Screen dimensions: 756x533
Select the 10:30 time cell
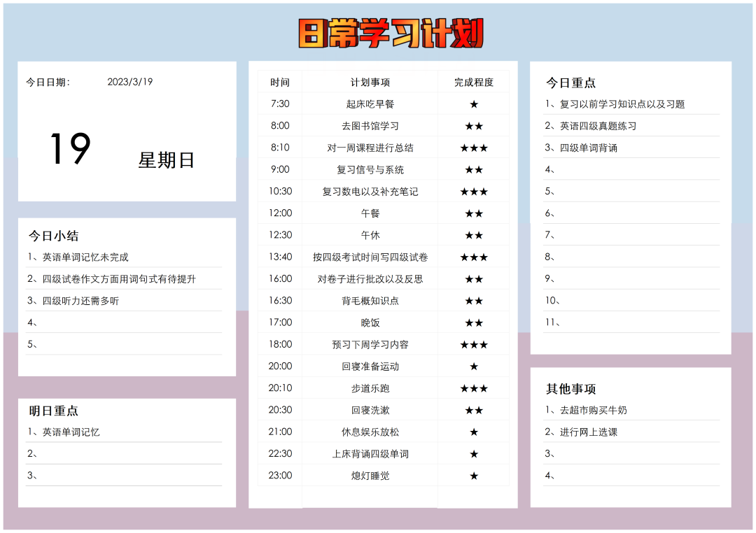[x=280, y=192]
